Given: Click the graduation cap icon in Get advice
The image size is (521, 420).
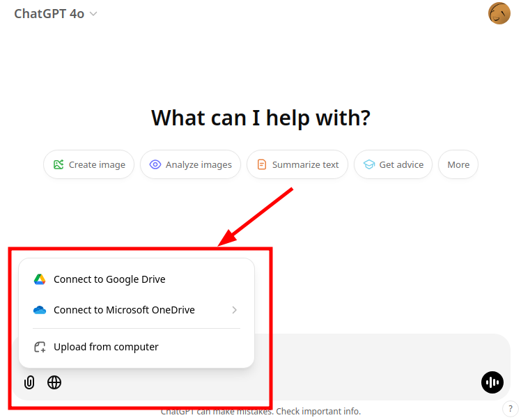Looking at the screenshot, I should 369,164.
